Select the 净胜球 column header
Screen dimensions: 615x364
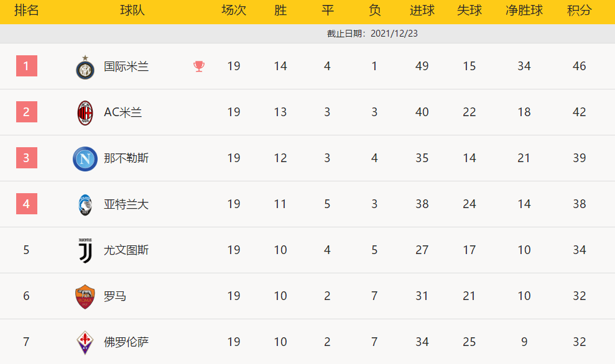[x=524, y=11]
